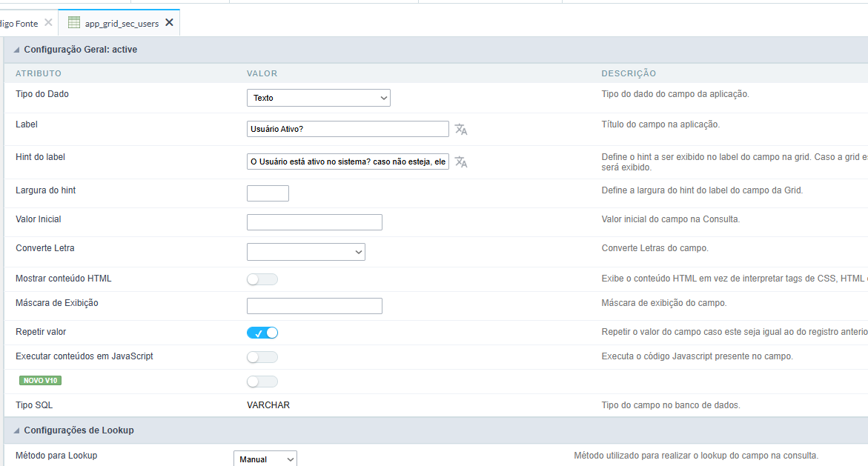Toggle the NOVO V10 switch

262,382
